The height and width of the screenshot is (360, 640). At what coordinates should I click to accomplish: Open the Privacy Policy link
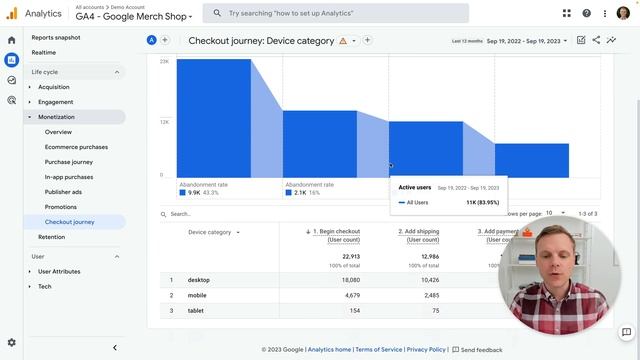(426, 350)
